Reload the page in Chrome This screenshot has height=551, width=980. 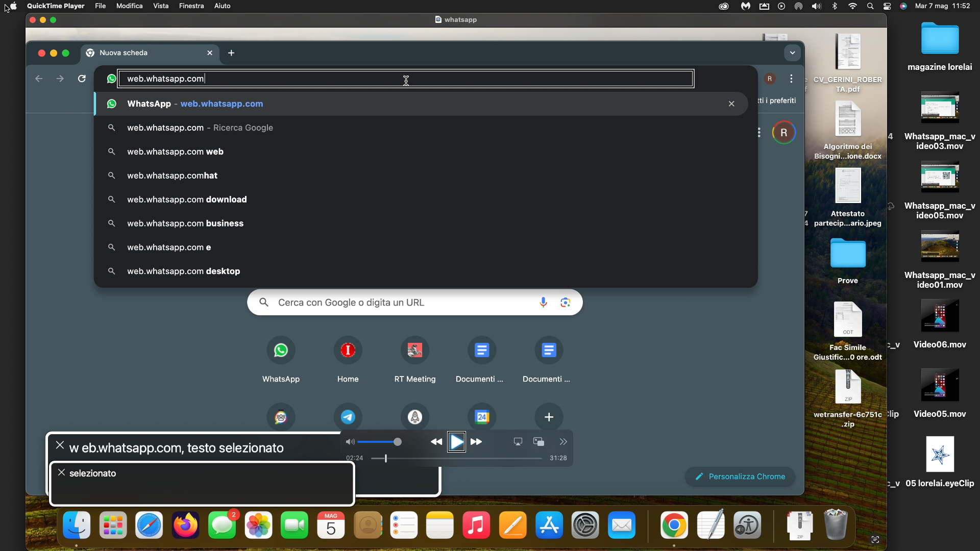[x=82, y=79]
